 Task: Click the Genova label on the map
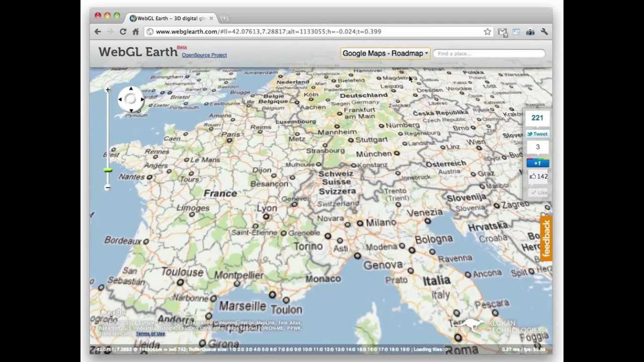coord(383,264)
